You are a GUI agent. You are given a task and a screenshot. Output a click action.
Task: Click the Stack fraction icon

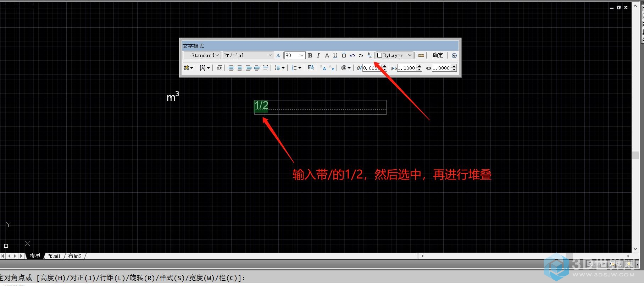click(370, 55)
